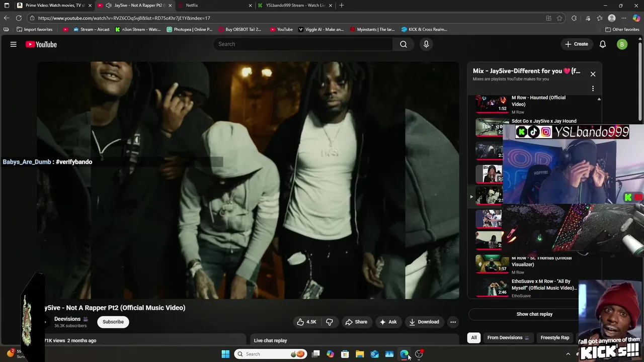Click the YouTube URL address bar
The height and width of the screenshot is (362, 644).
pyautogui.click(x=287, y=18)
